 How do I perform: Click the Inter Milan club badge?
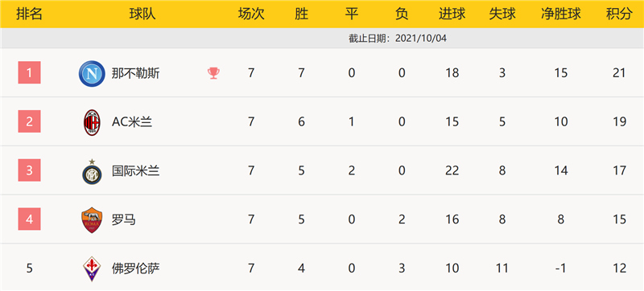click(x=92, y=171)
